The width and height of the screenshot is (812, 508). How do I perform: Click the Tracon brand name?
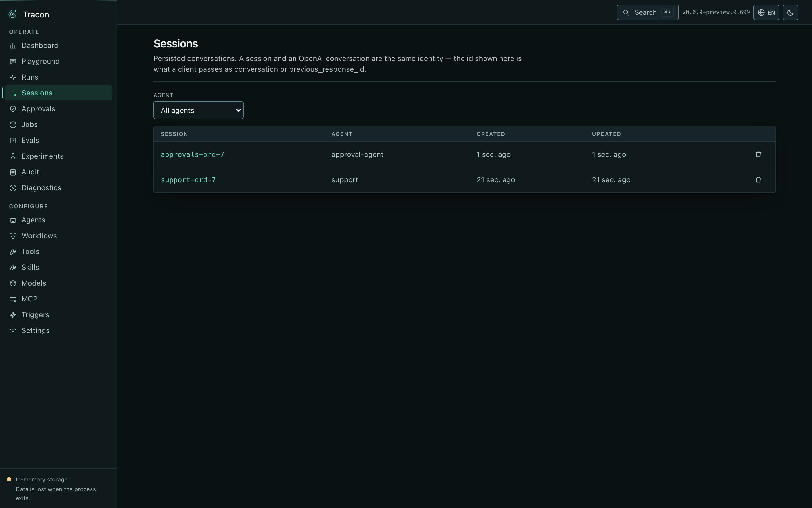(36, 14)
